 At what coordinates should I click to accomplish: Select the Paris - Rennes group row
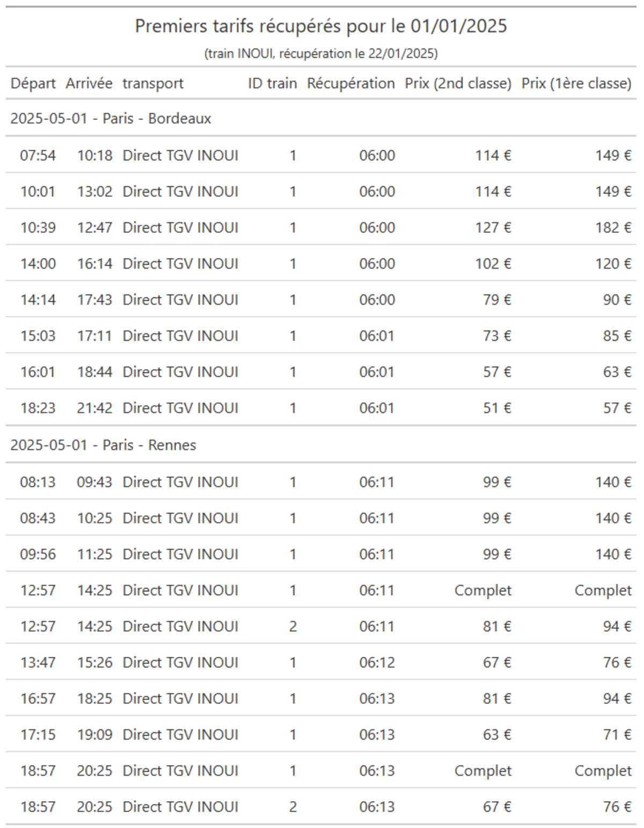(x=321, y=445)
